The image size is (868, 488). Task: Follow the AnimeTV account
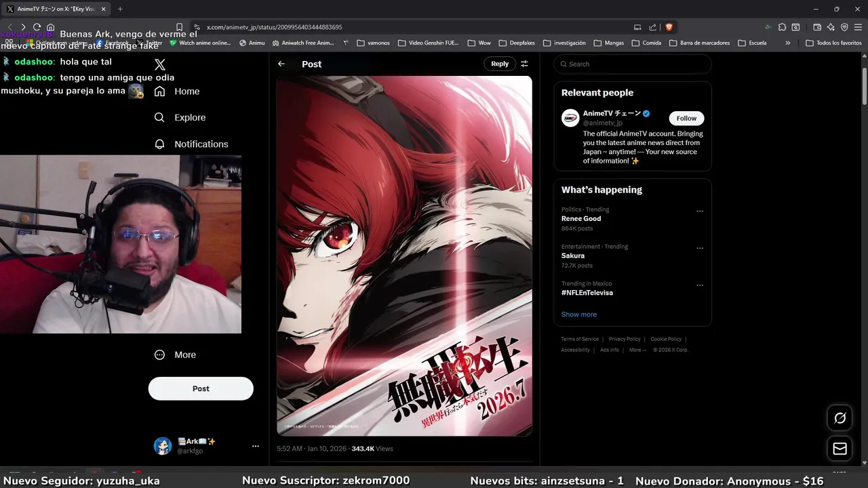686,118
